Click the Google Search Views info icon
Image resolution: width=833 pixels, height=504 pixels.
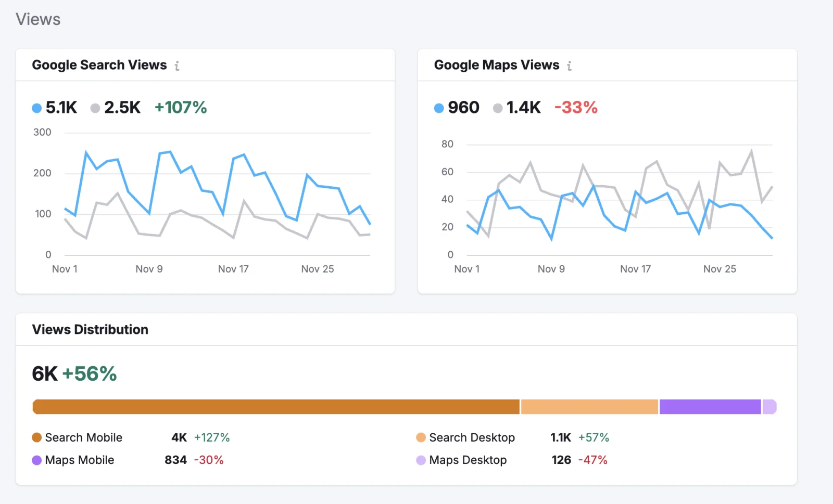tap(177, 66)
